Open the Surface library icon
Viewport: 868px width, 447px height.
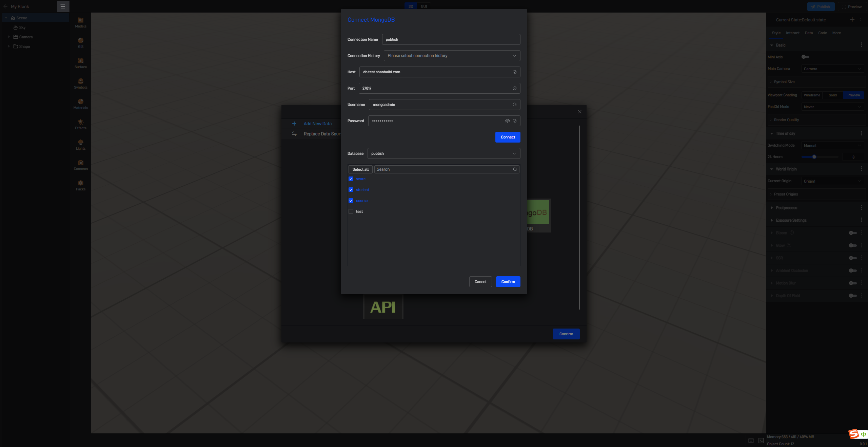tap(81, 63)
